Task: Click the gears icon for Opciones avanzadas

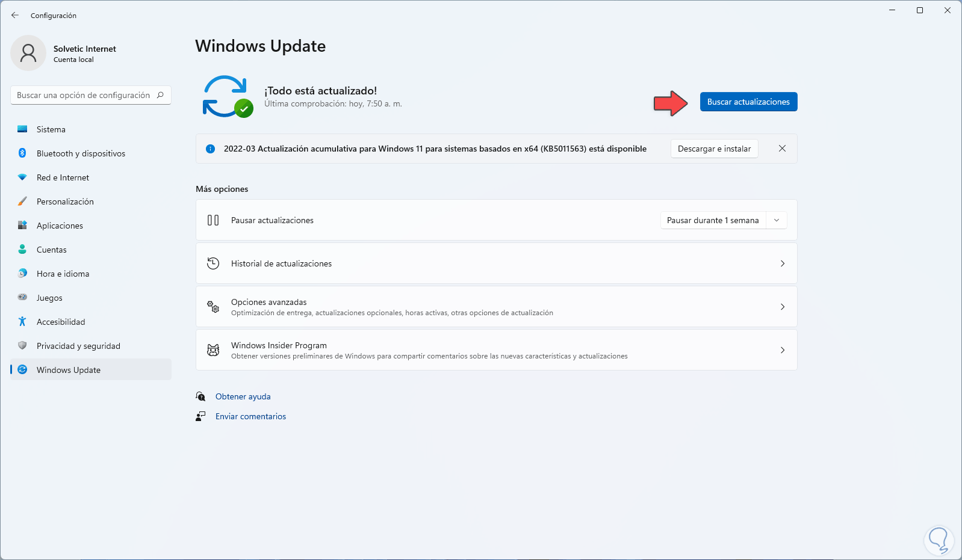Action: 213,307
